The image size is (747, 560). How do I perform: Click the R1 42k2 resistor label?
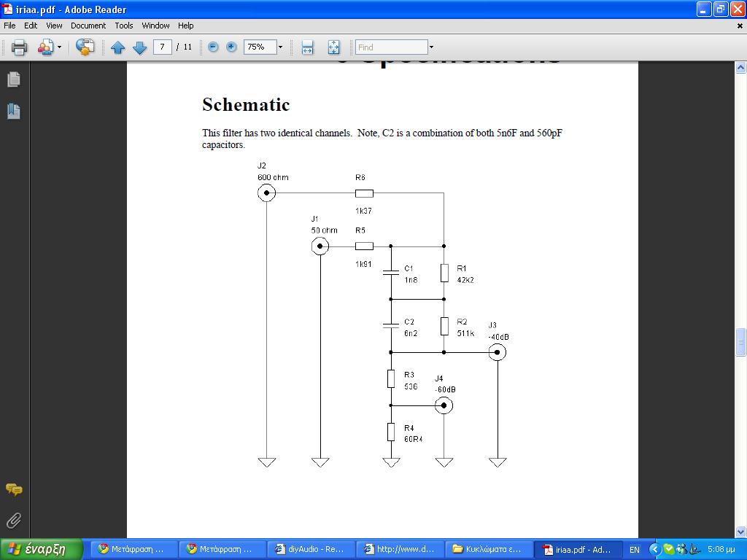[x=465, y=274]
